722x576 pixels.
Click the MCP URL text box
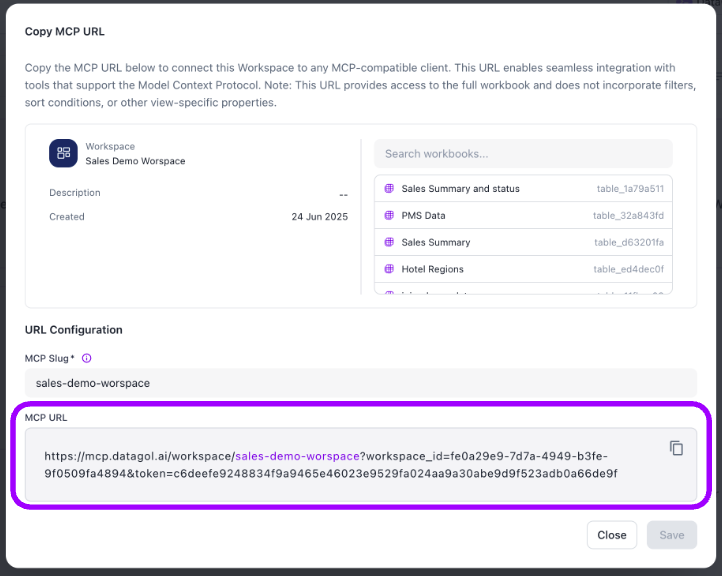click(361, 465)
